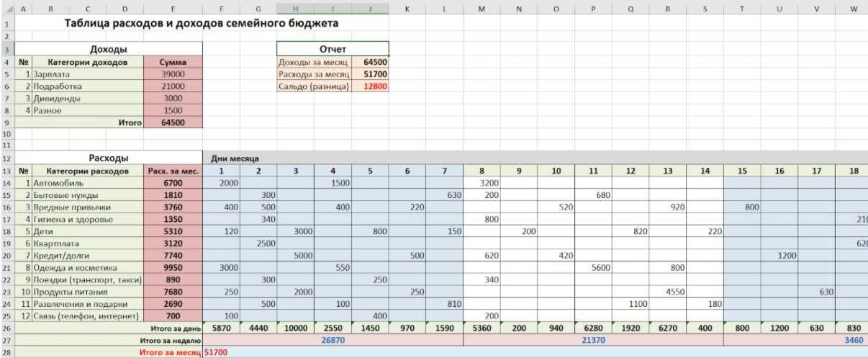Select row 13 by its row number
This screenshot has width=868, height=358.
[x=6, y=171]
